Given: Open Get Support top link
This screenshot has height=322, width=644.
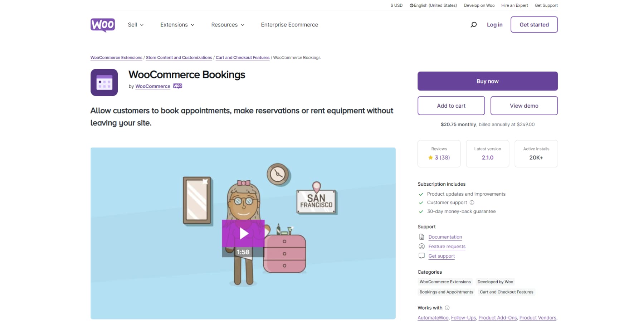Looking at the screenshot, I should pyautogui.click(x=546, y=5).
